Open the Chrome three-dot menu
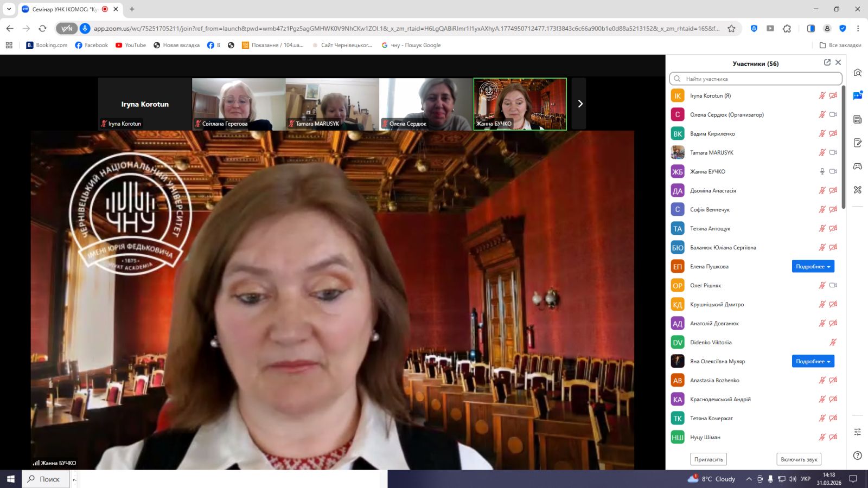Image resolution: width=868 pixels, height=488 pixels. point(858,28)
